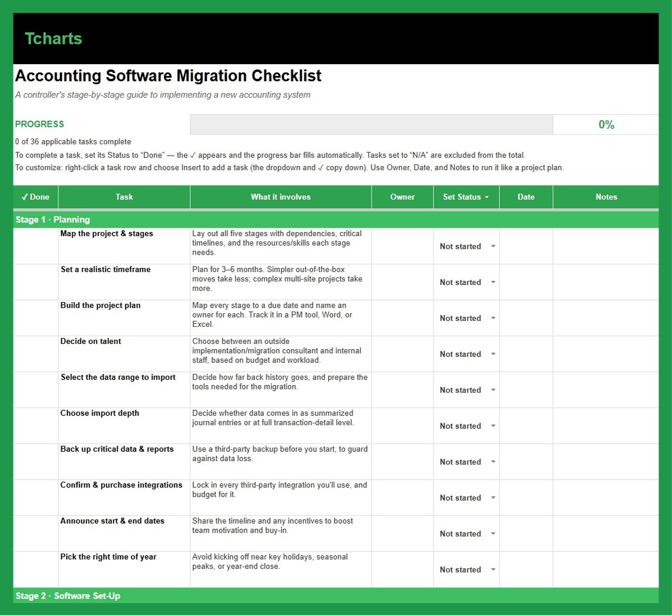Open status dropdown for Choose import depth
The height and width of the screenshot is (616, 672).
(493, 426)
